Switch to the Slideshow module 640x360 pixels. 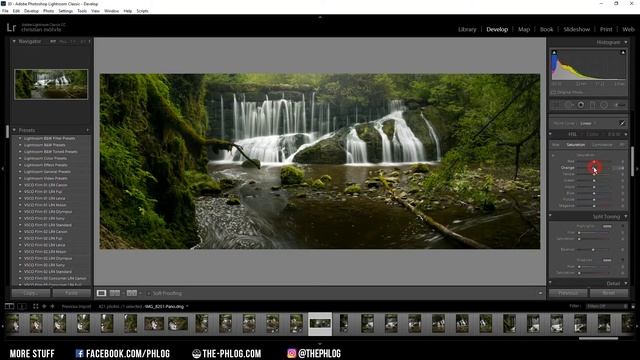tap(576, 29)
